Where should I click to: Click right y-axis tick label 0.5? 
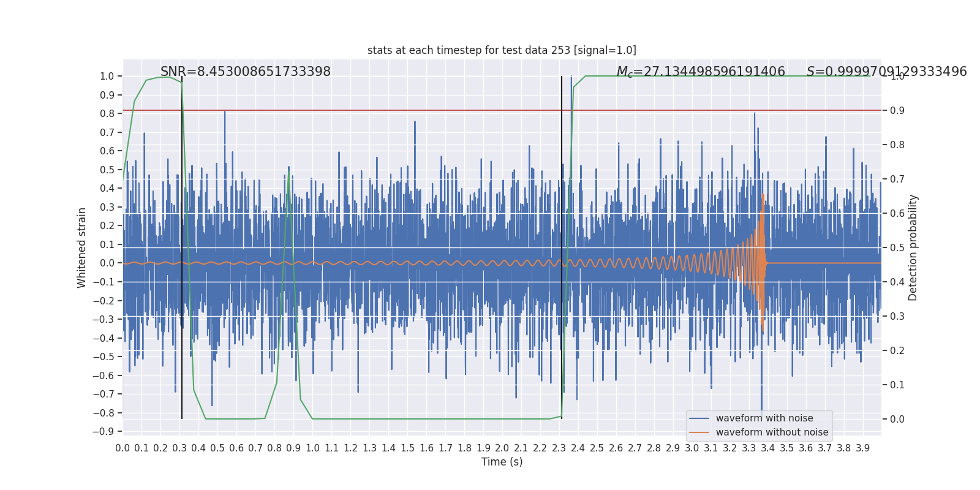click(897, 248)
